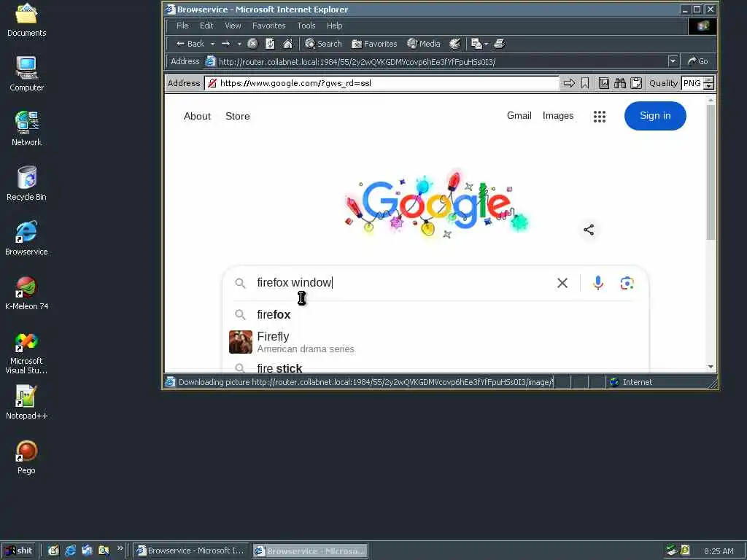This screenshot has width=747, height=560.
Task: Click the scroll down arrow
Action: (711, 367)
